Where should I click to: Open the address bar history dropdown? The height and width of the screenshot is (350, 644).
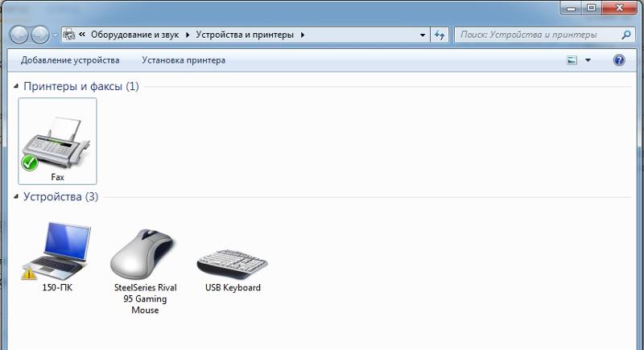click(422, 35)
